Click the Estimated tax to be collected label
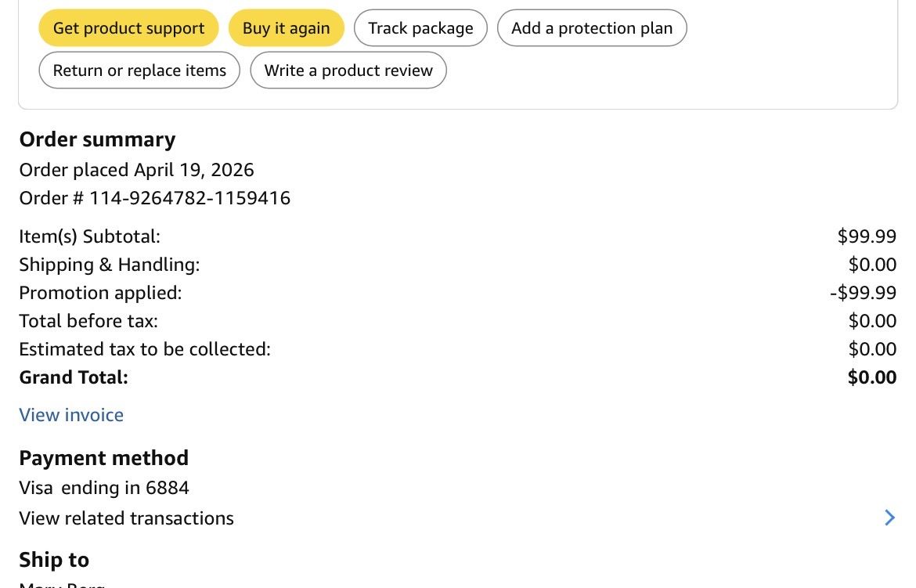Viewport: 916px width, 588px height. pos(145,349)
